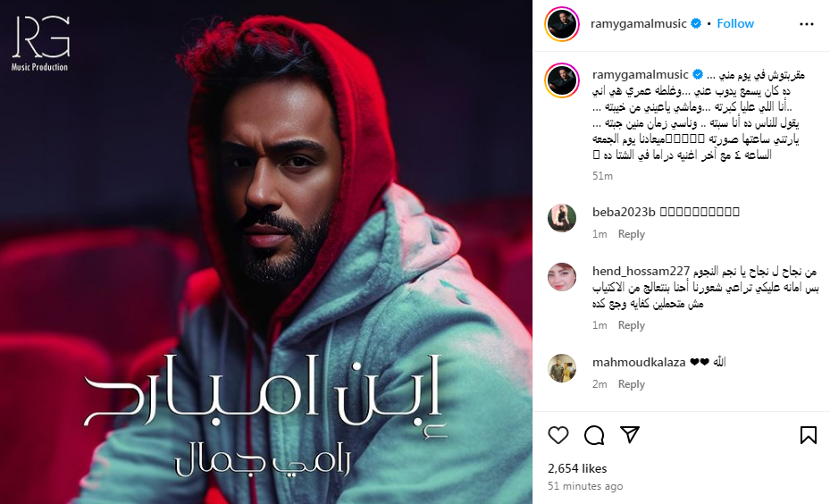Open the hend_hossam227 username link
Screen dimensions: 830x504
[641, 271]
